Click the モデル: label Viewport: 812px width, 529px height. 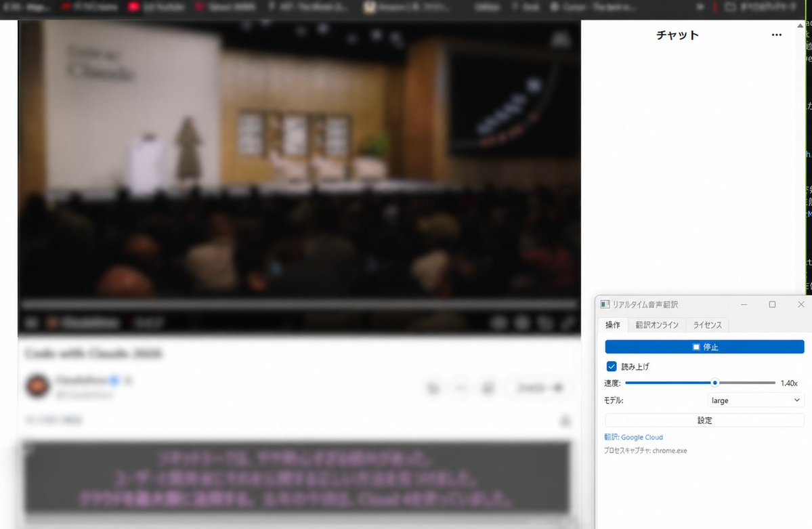pos(614,400)
